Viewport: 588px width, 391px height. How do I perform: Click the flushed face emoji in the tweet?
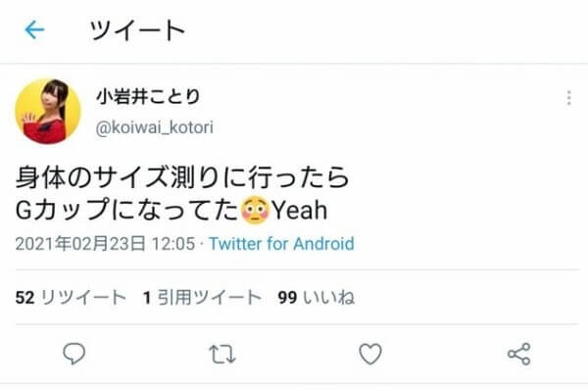(x=255, y=210)
